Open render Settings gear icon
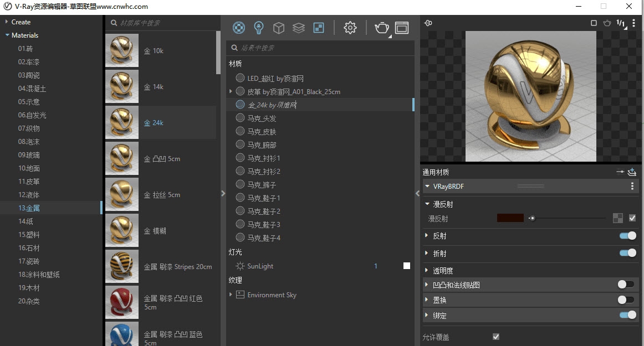The height and width of the screenshot is (346, 644). [350, 28]
